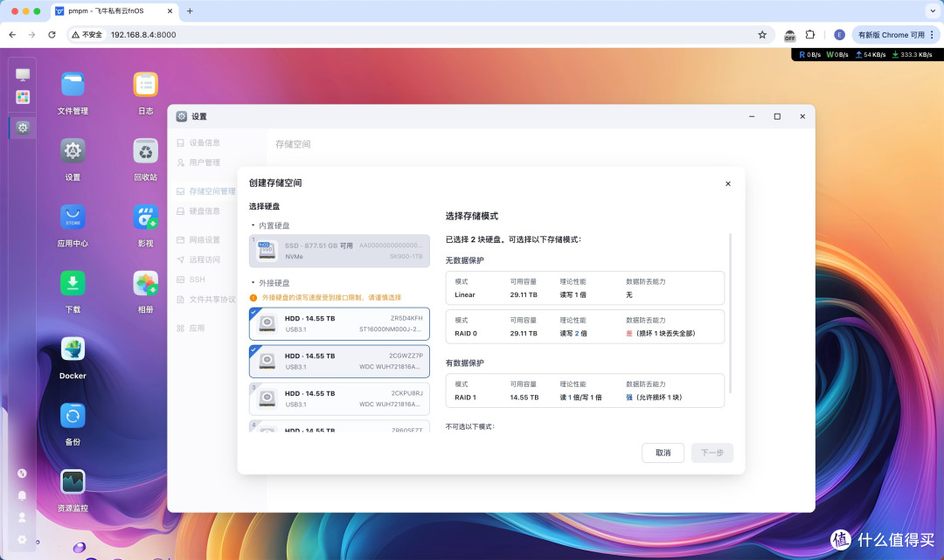This screenshot has width=944, height=560.
Task: Open the 文件管理 desktop app
Action: pyautogui.click(x=73, y=85)
